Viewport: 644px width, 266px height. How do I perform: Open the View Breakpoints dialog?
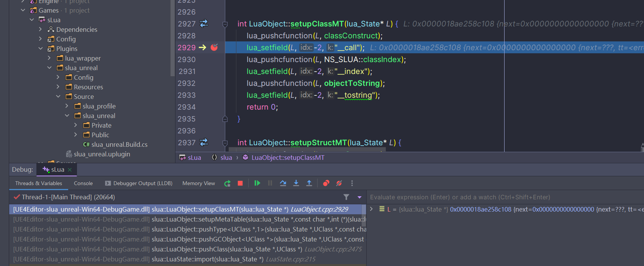point(326,183)
